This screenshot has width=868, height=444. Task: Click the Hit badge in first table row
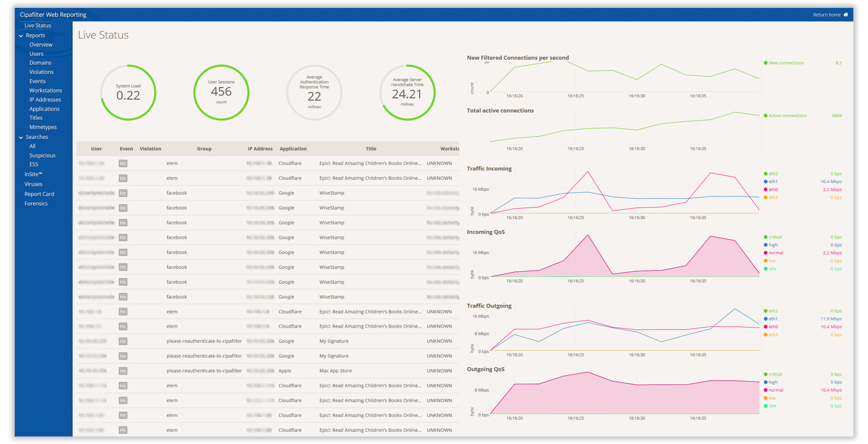coord(123,163)
